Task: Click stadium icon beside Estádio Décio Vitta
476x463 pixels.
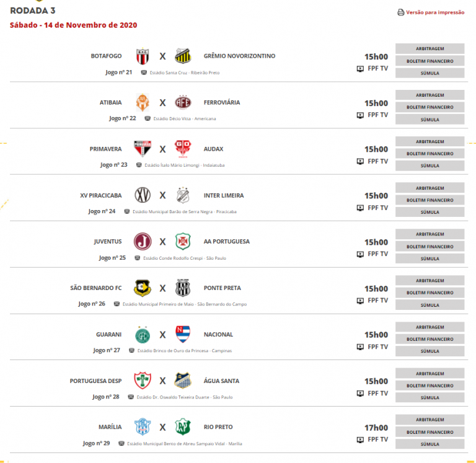Action: pyautogui.click(x=148, y=118)
